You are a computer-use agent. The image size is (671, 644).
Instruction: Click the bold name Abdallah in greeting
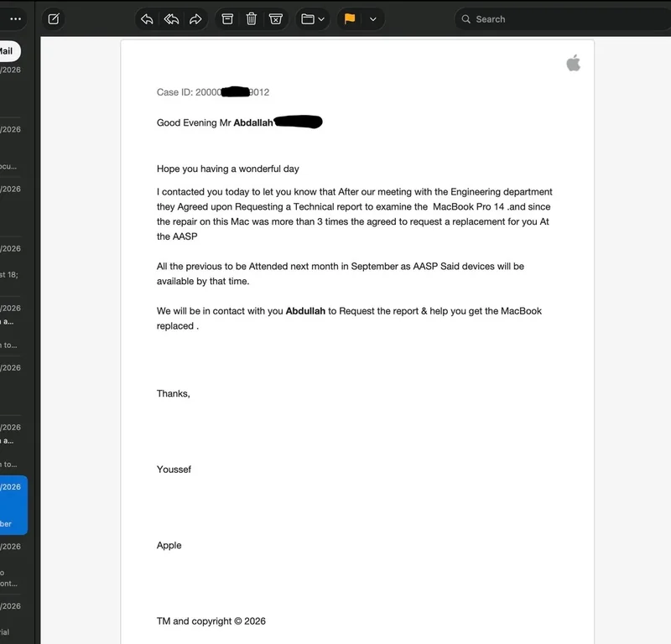253,122
